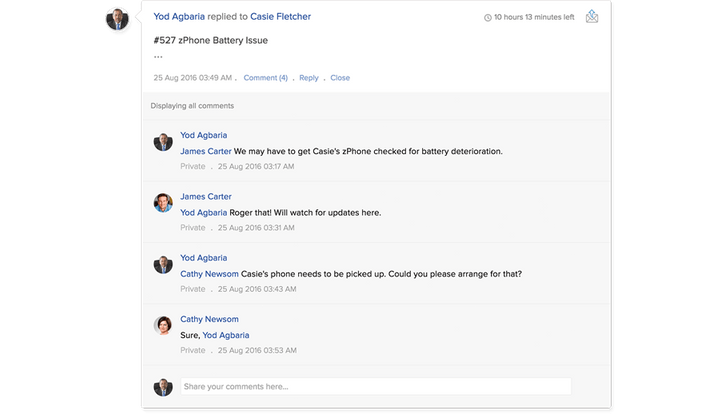The image size is (720, 414).
Task: Click Yod Agbaria's avatar beside the ticket header
Action: point(118,19)
